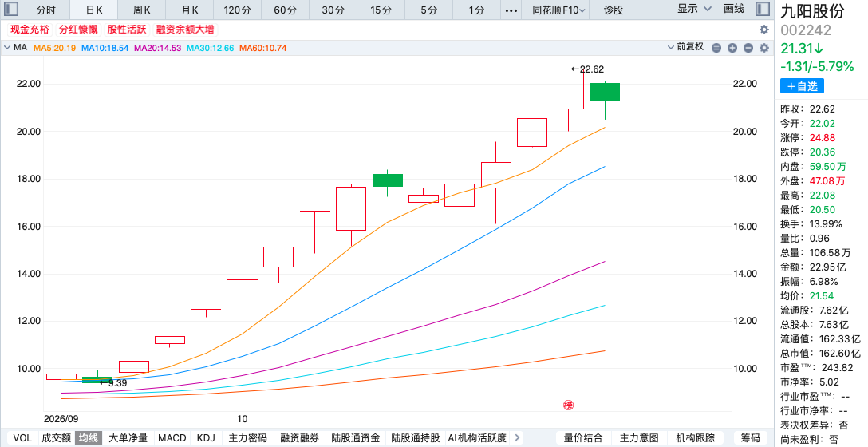Image resolution: width=868 pixels, height=447 pixels.
Task: Switch to 融资融券 indicator tab
Action: click(x=299, y=437)
